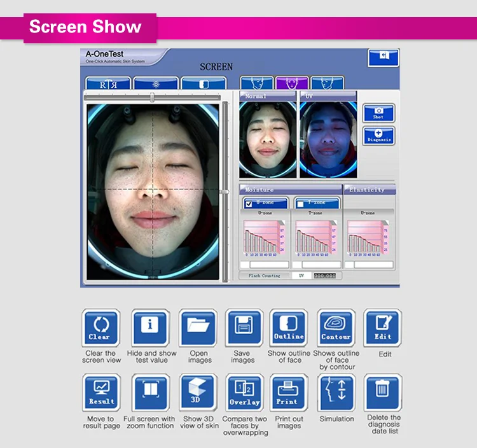Screen dimensions: 477x448
Task: Switch to the purple front-face view tab
Action: coord(292,83)
